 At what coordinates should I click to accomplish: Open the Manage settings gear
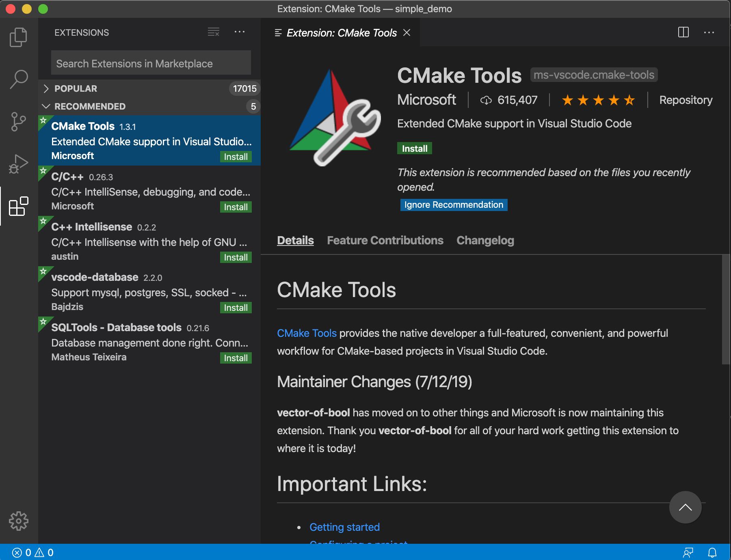click(18, 521)
